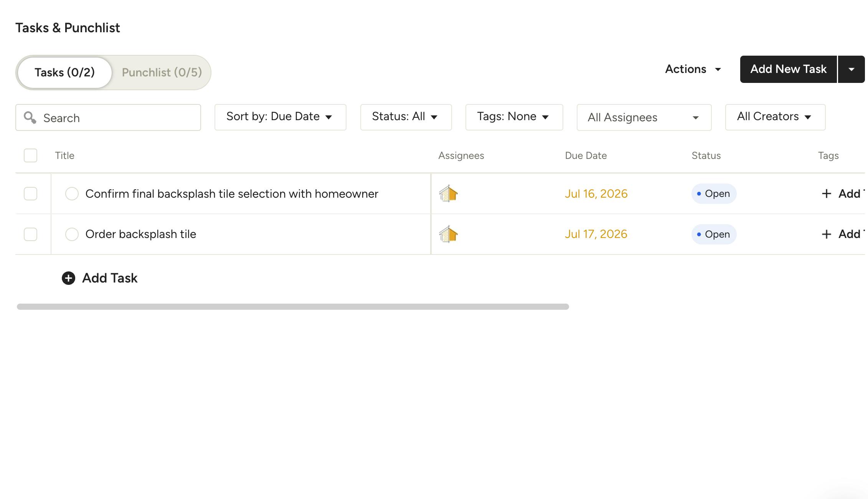Check the Order backsplash tile row checkbox
This screenshot has width=868, height=499.
pos(30,234)
